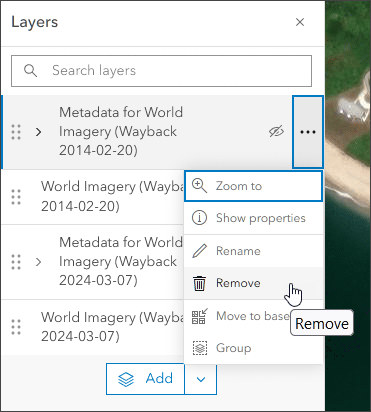Image resolution: width=371 pixels, height=412 pixels.
Task: Choose Rename from the layer menu
Action: [253, 251]
